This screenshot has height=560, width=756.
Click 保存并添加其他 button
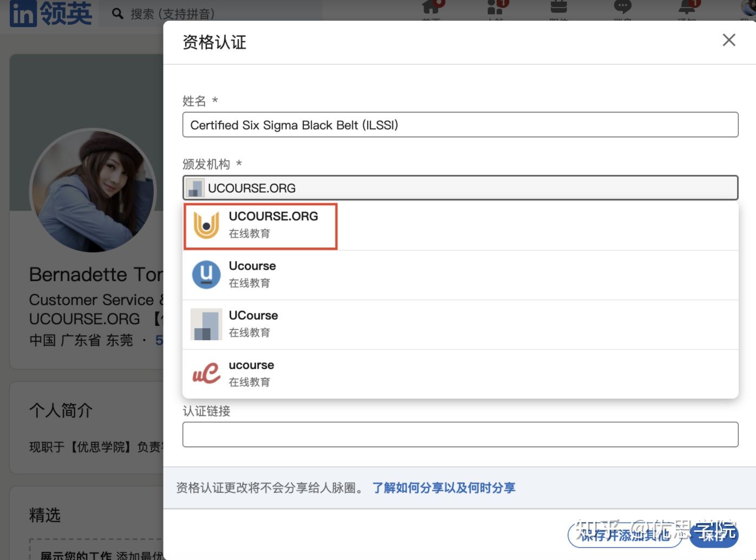(x=625, y=535)
